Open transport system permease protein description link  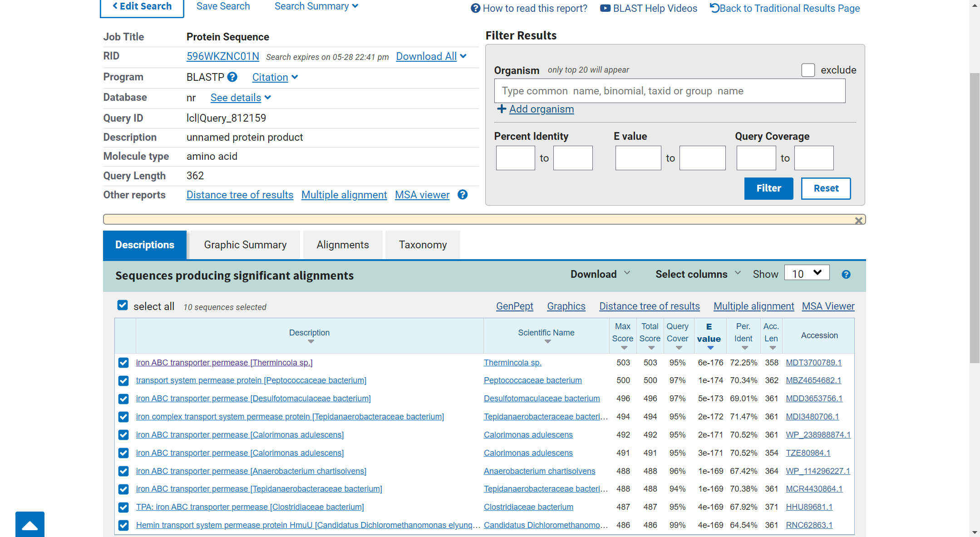pos(251,380)
